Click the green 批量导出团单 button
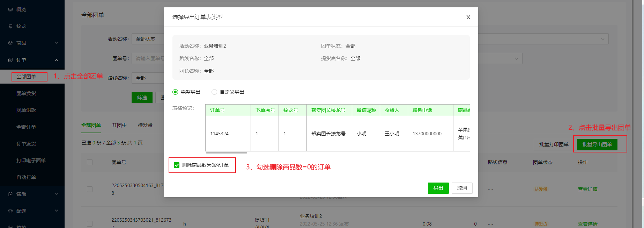 pos(597,144)
